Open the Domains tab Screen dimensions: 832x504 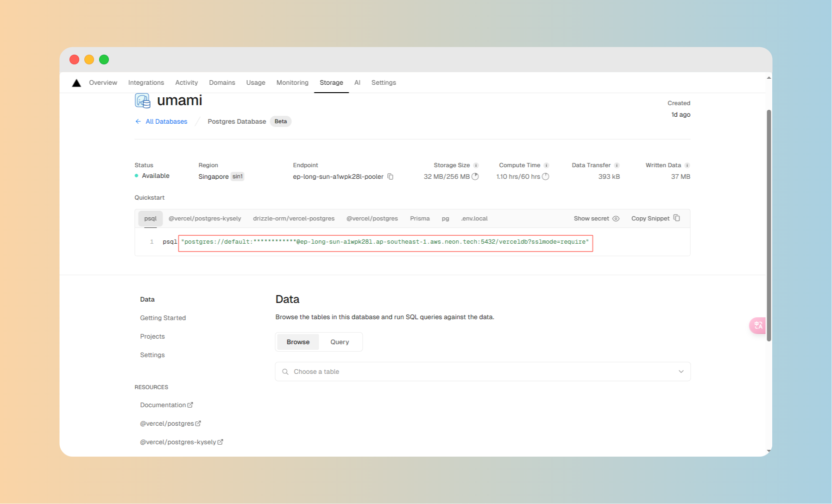click(x=222, y=82)
